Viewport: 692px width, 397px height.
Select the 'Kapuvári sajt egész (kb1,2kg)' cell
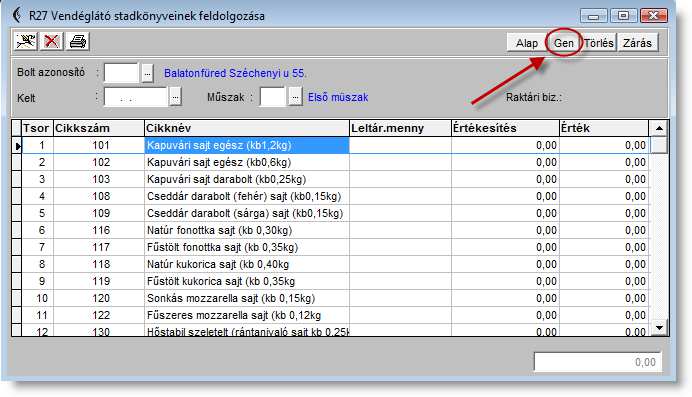pos(247,145)
